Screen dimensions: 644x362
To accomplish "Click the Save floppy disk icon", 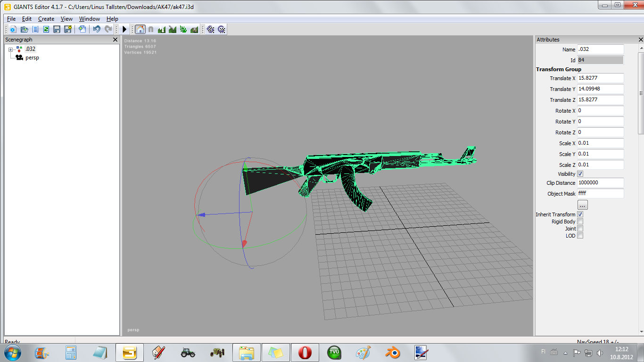I will tap(57, 29).
